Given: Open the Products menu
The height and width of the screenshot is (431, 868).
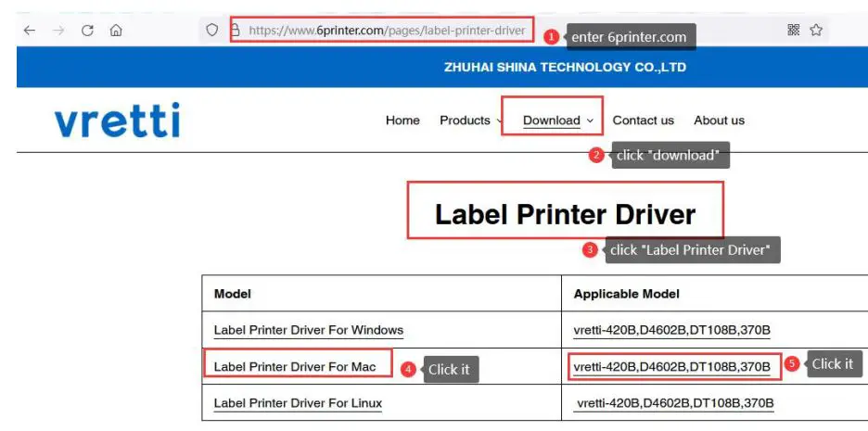Looking at the screenshot, I should [x=465, y=120].
